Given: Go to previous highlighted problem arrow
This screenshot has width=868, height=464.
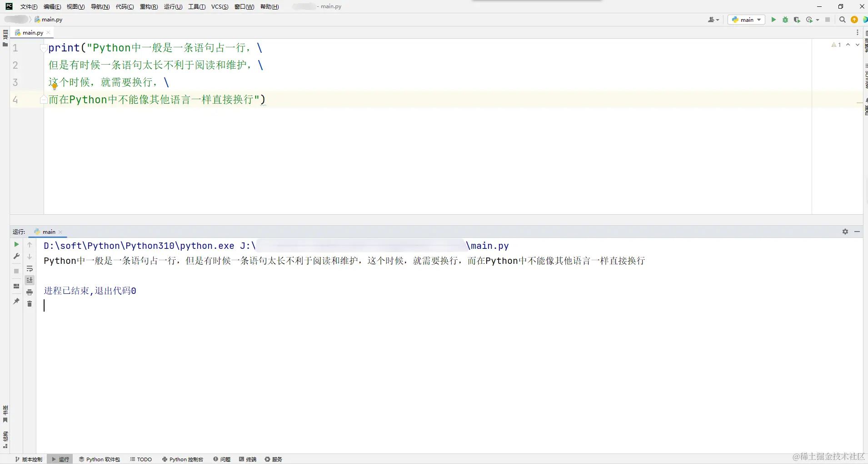Looking at the screenshot, I should click(x=848, y=45).
